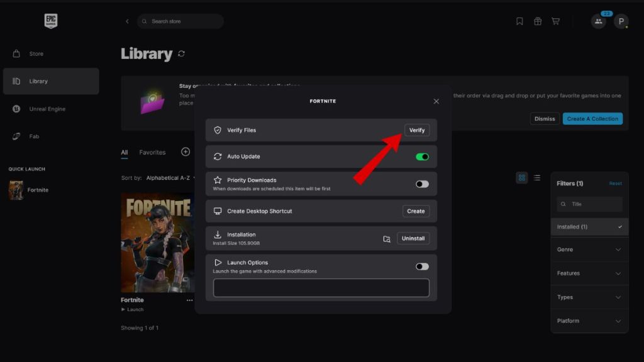Reset the filters
644x362 pixels.
tap(615, 184)
